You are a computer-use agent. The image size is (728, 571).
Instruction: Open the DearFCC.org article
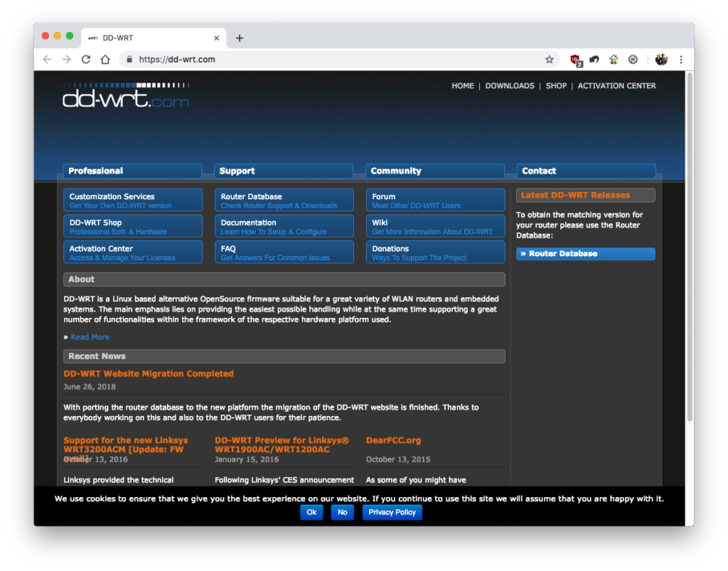pyautogui.click(x=393, y=440)
